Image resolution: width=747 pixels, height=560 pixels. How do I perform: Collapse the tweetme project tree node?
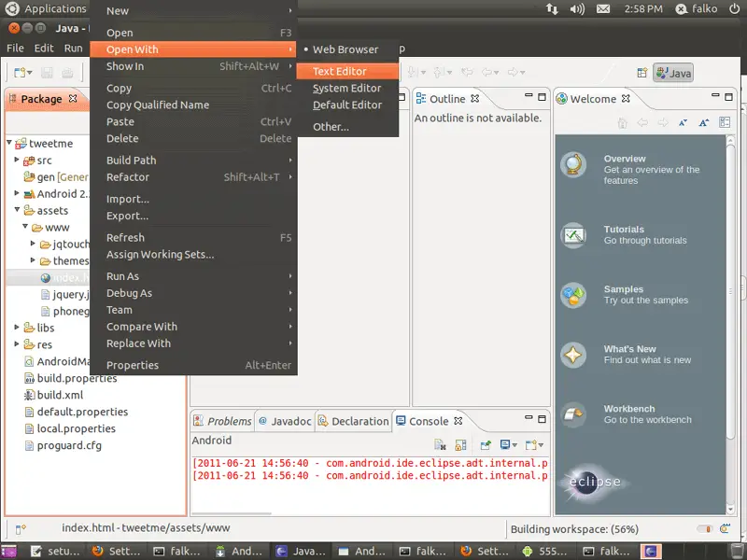click(9, 143)
